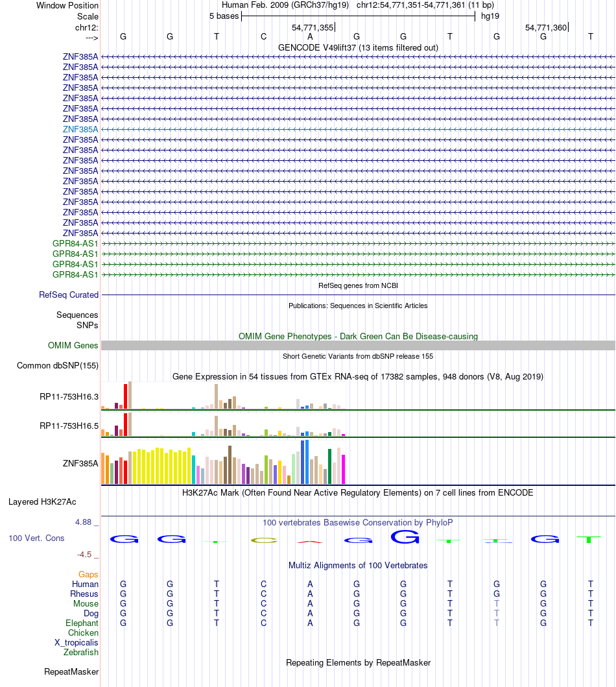Open the GENCODE V49lift37 track title

pyautogui.click(x=358, y=48)
